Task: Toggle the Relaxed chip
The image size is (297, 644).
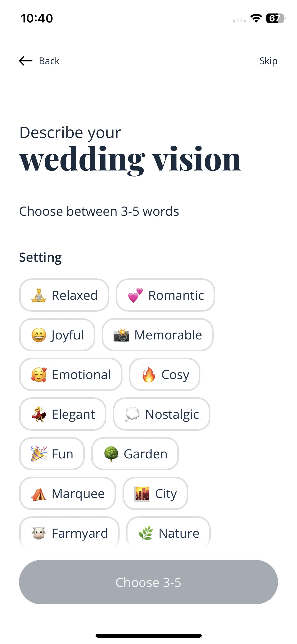Action: point(64,295)
